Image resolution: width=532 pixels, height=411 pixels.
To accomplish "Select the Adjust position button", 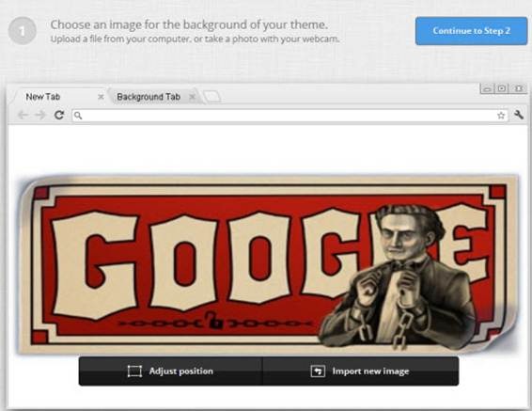I will pyautogui.click(x=171, y=371).
